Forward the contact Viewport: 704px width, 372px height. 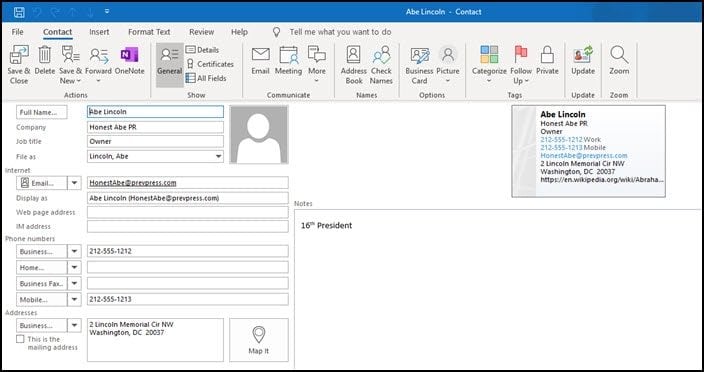pyautogui.click(x=98, y=65)
